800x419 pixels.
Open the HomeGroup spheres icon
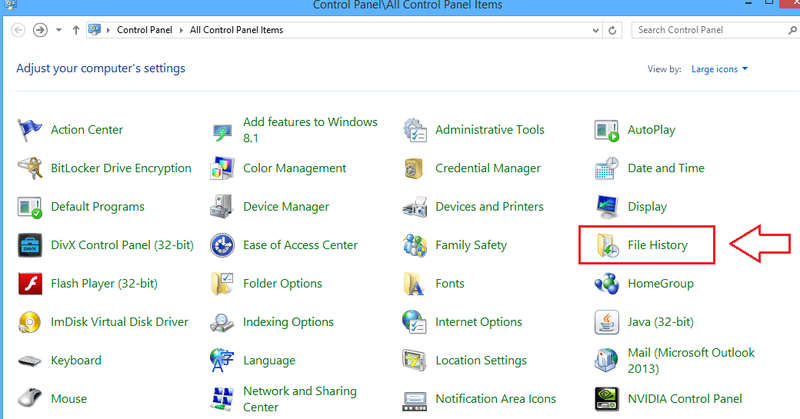click(x=607, y=283)
